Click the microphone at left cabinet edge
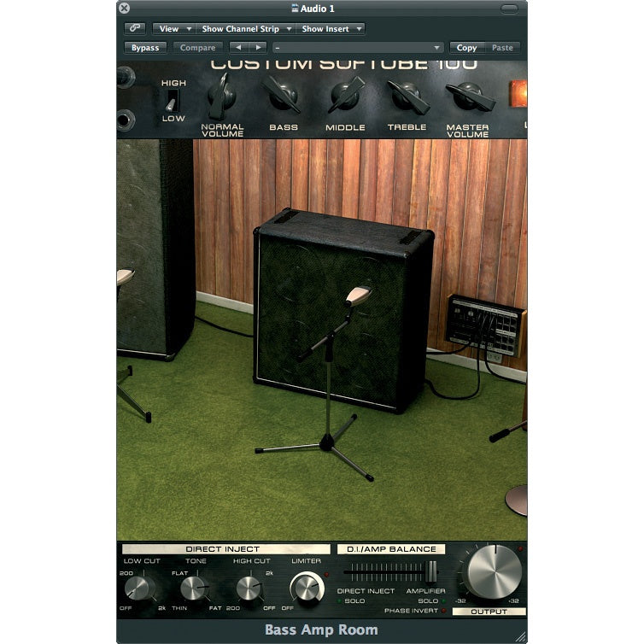 pos(125,277)
